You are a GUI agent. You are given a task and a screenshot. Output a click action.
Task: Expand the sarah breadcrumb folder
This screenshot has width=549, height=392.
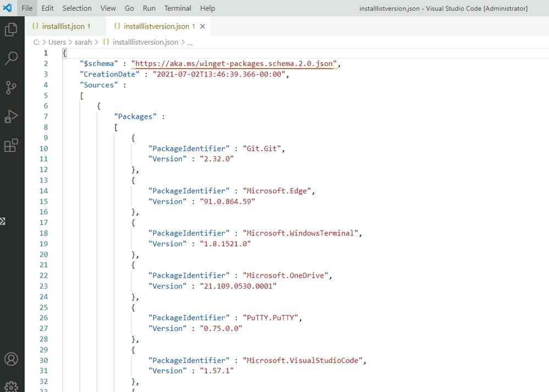(83, 42)
